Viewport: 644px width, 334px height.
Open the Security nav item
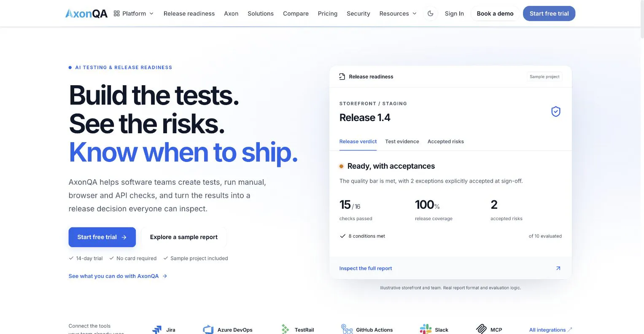(x=358, y=13)
